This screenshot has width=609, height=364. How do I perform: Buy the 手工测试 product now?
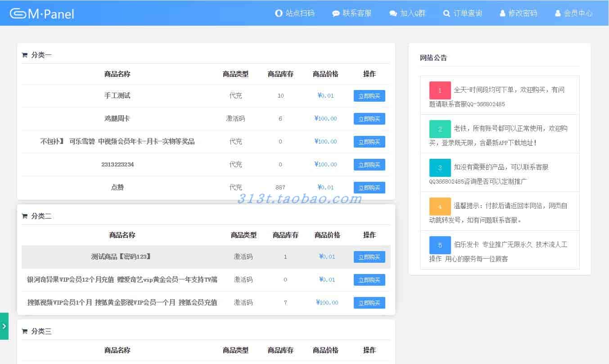[369, 96]
